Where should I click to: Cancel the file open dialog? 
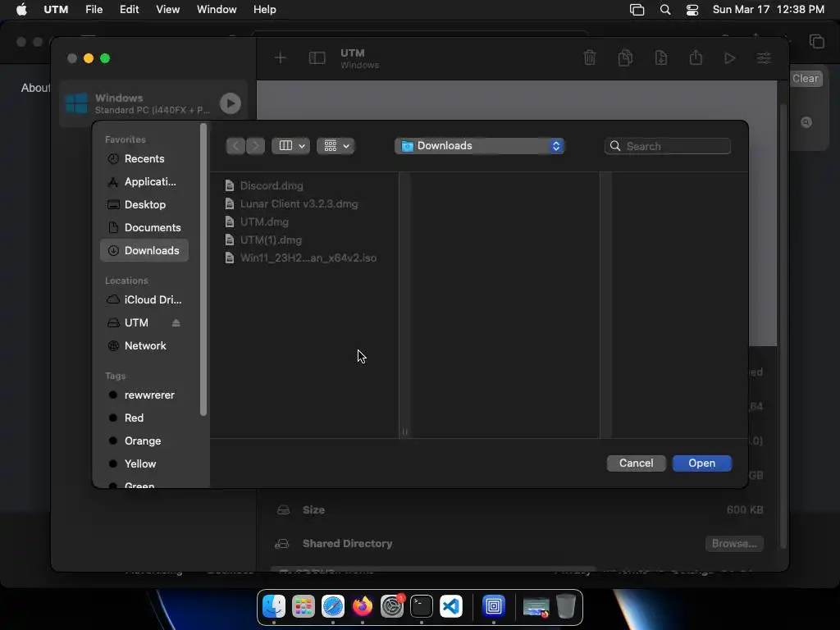click(636, 463)
